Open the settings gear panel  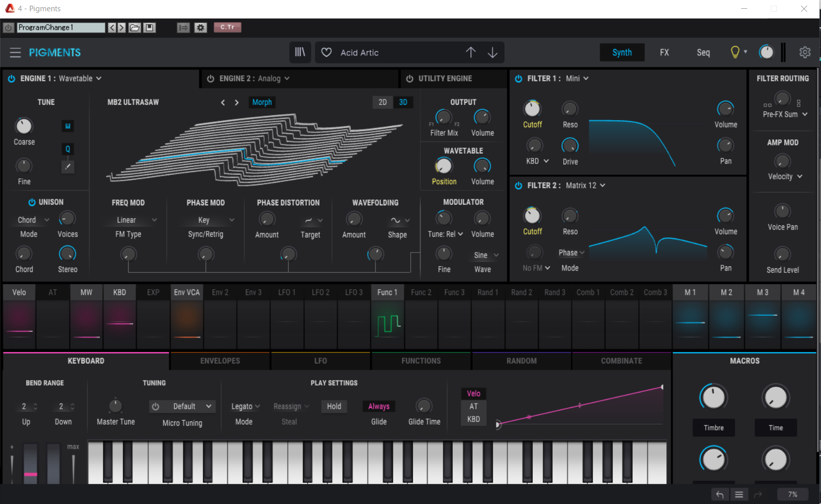pos(805,52)
